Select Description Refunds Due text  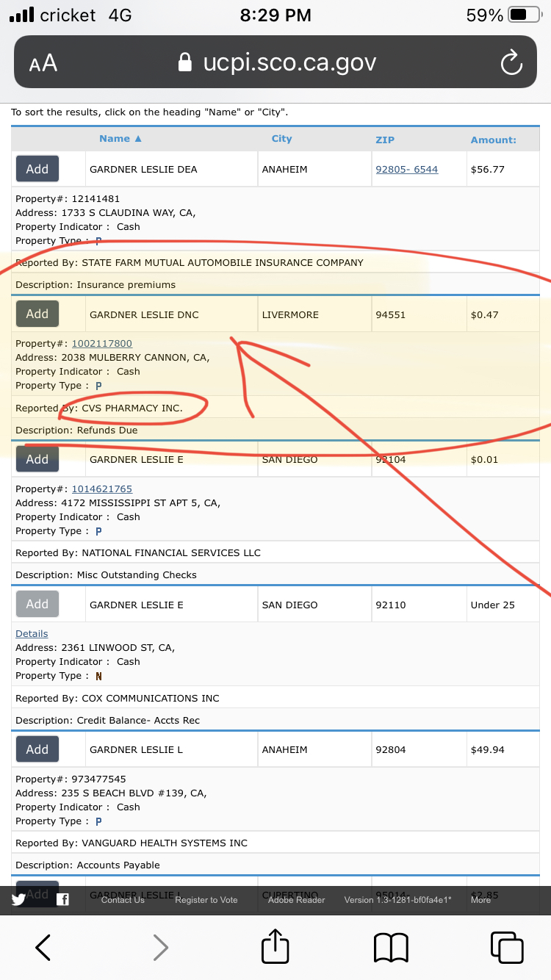click(76, 430)
